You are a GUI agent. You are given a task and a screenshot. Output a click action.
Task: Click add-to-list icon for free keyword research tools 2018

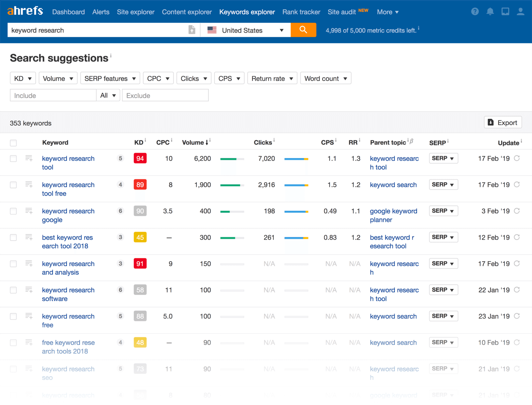[29, 342]
